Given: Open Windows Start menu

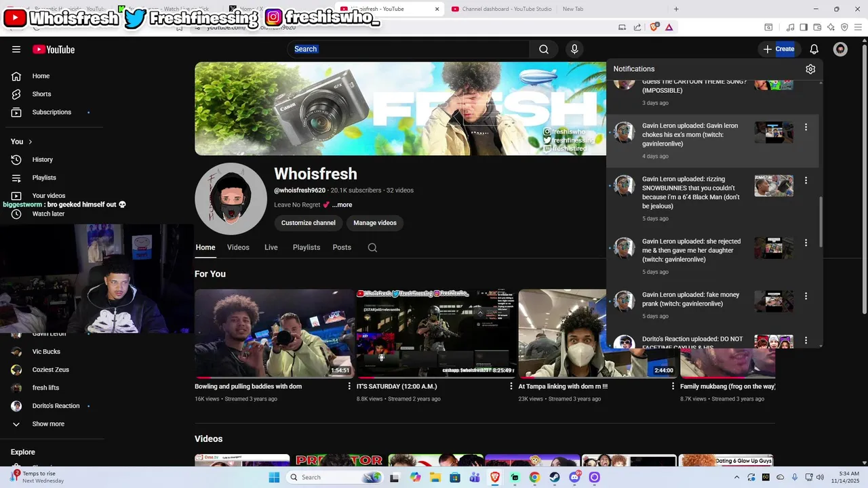Looking at the screenshot, I should coord(274,477).
